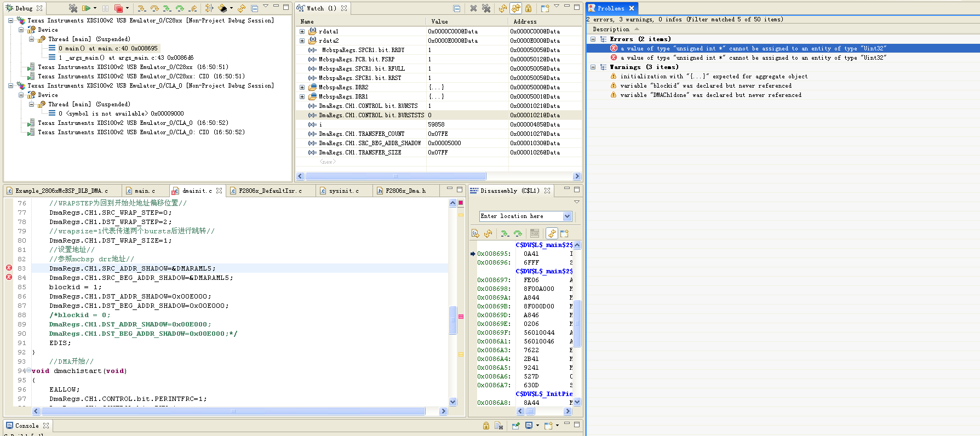
Task: Click the Step Return icon
Action: 192,8
